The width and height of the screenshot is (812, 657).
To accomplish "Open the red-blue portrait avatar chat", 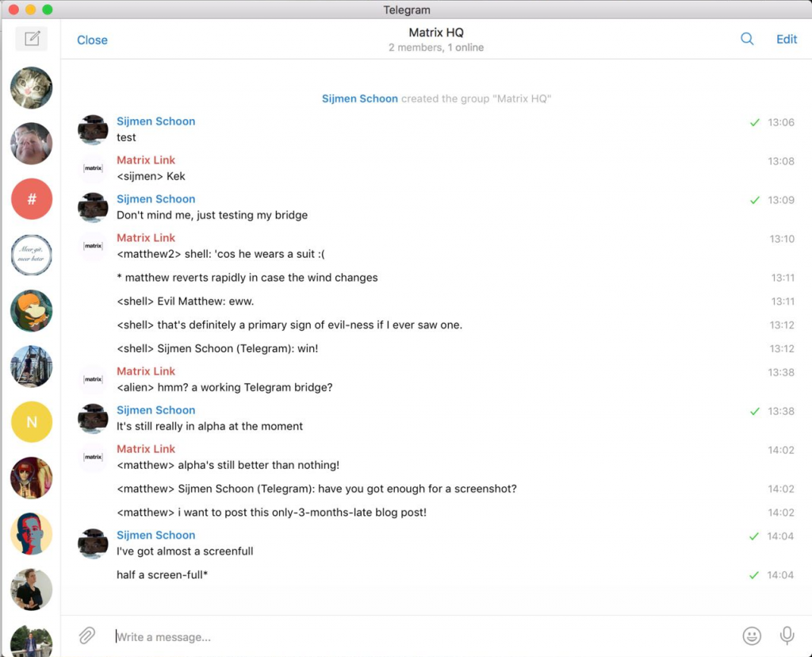I will (x=32, y=533).
